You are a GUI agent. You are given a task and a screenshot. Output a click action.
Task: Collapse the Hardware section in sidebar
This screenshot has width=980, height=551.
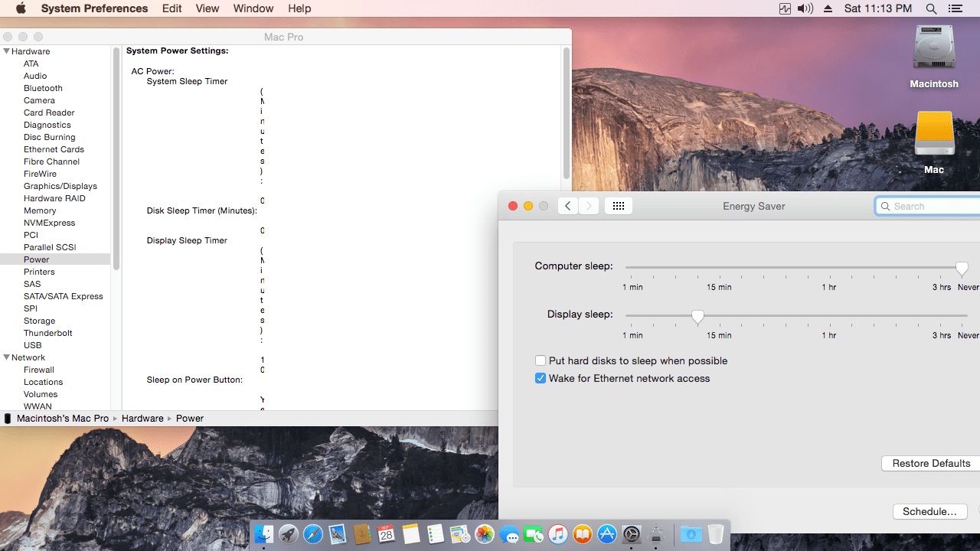[x=7, y=51]
